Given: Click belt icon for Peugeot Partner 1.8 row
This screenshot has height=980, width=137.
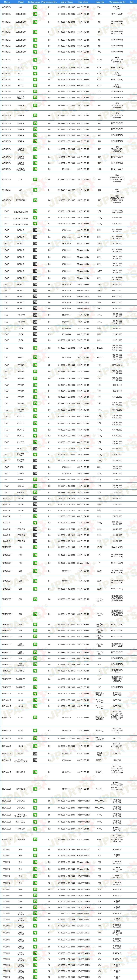Looking at the screenshot, I should 35,687.
